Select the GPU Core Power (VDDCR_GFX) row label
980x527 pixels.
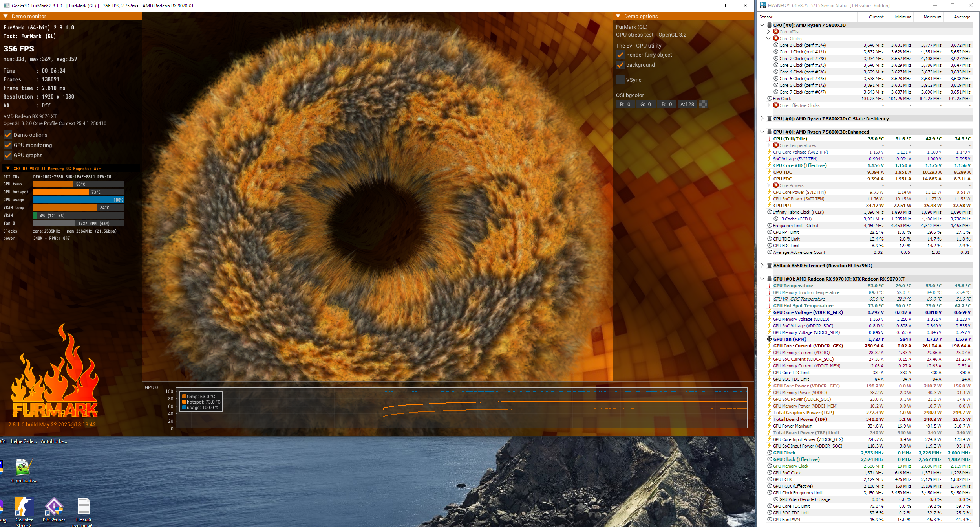pos(806,386)
